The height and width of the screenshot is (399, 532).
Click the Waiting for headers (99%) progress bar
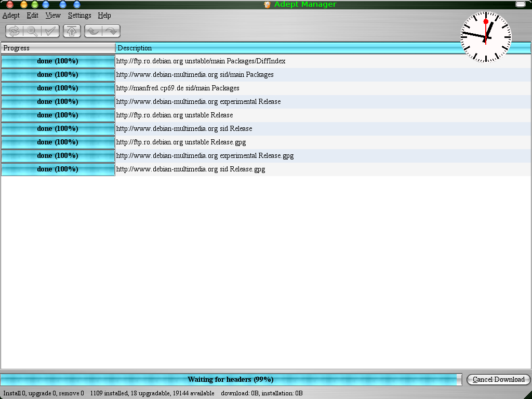click(x=231, y=379)
